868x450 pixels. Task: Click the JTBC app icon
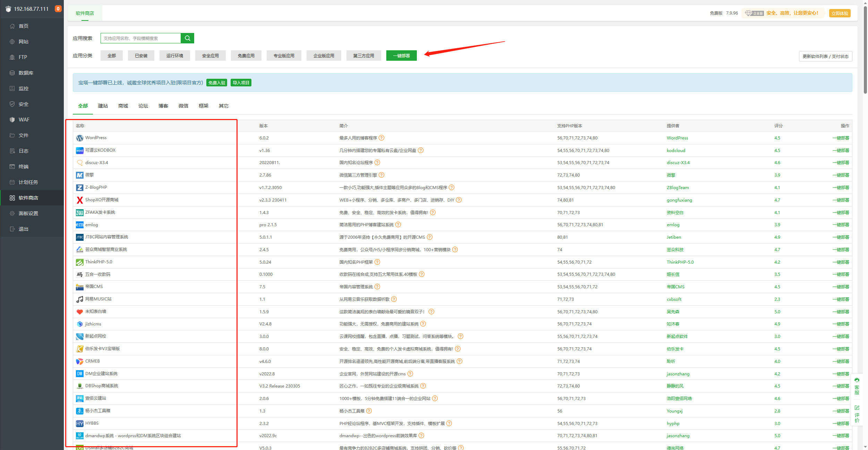click(x=80, y=237)
